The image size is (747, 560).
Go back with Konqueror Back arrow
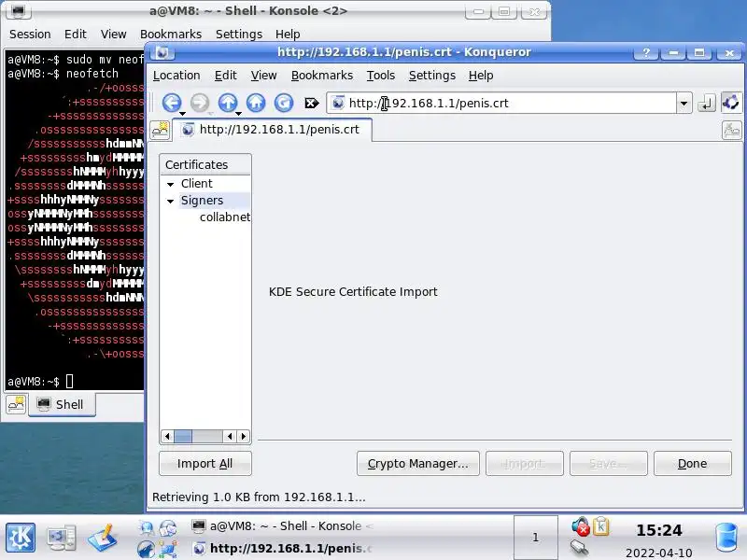click(171, 103)
